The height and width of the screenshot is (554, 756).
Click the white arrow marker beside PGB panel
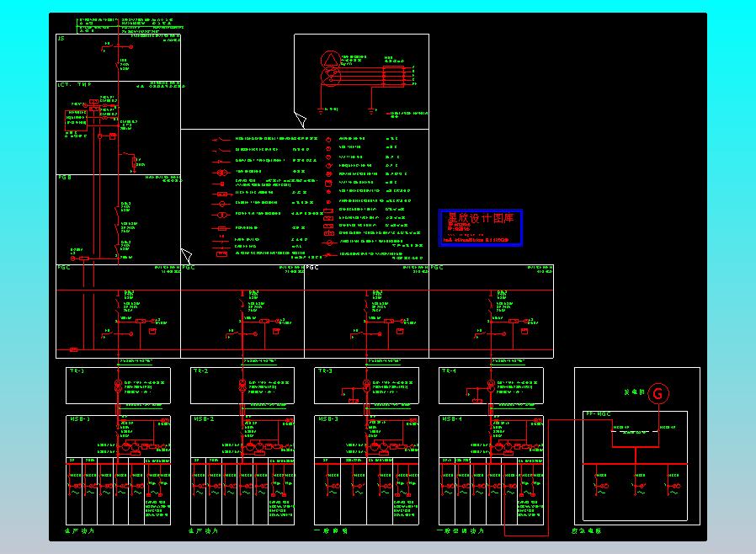186,256
